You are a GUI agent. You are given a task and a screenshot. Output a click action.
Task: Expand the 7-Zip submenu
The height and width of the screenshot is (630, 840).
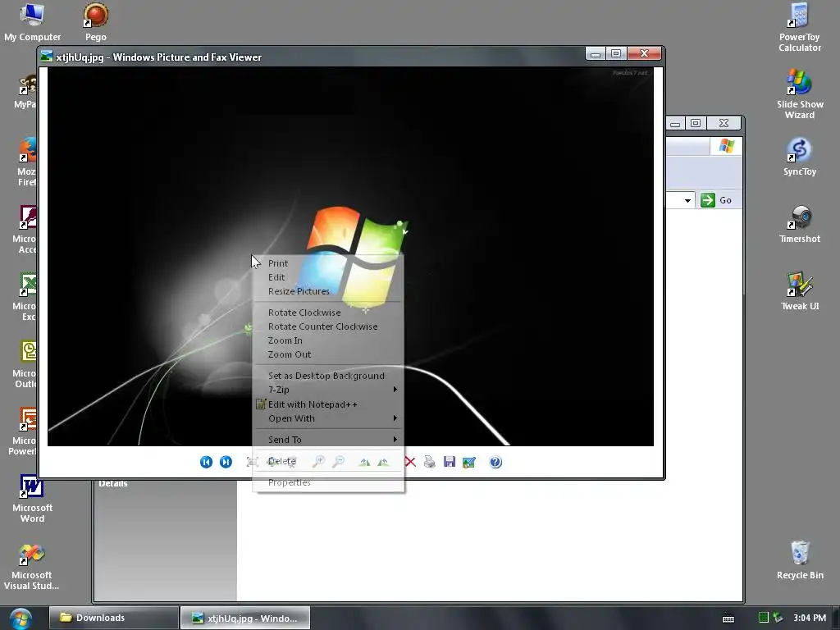click(328, 390)
